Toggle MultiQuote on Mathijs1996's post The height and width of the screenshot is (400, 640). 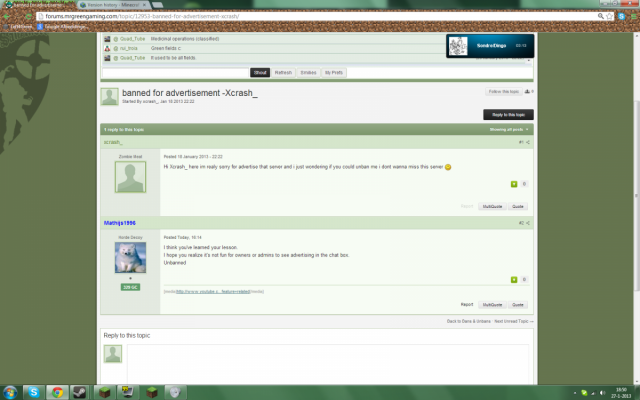[x=491, y=304]
